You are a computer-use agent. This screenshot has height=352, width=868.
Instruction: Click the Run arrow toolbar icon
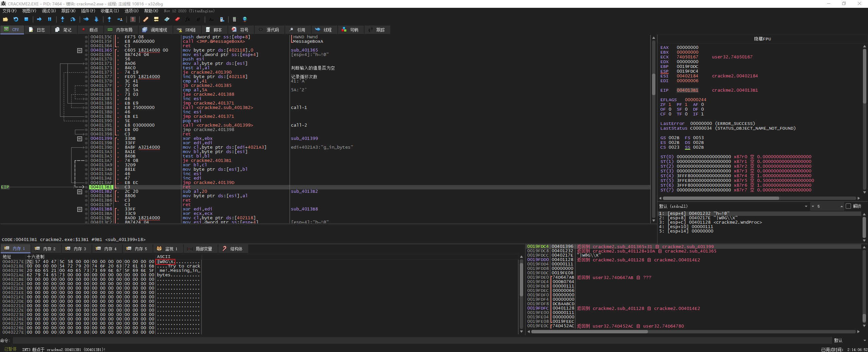coord(39,19)
